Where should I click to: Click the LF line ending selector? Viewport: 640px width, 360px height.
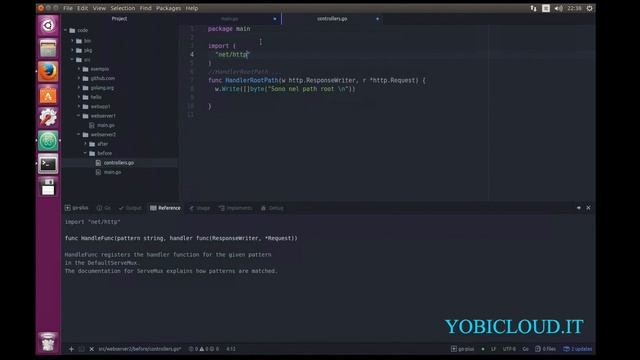click(x=493, y=349)
